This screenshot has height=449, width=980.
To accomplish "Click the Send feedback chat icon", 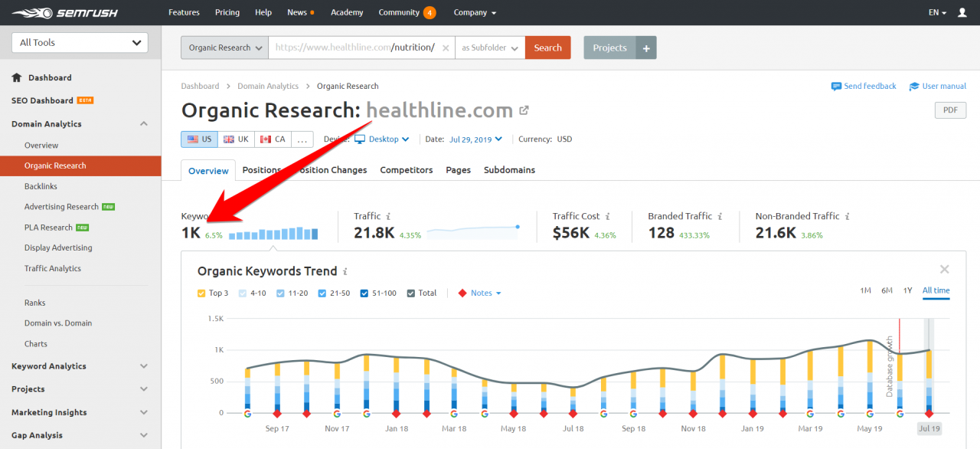I will point(836,87).
